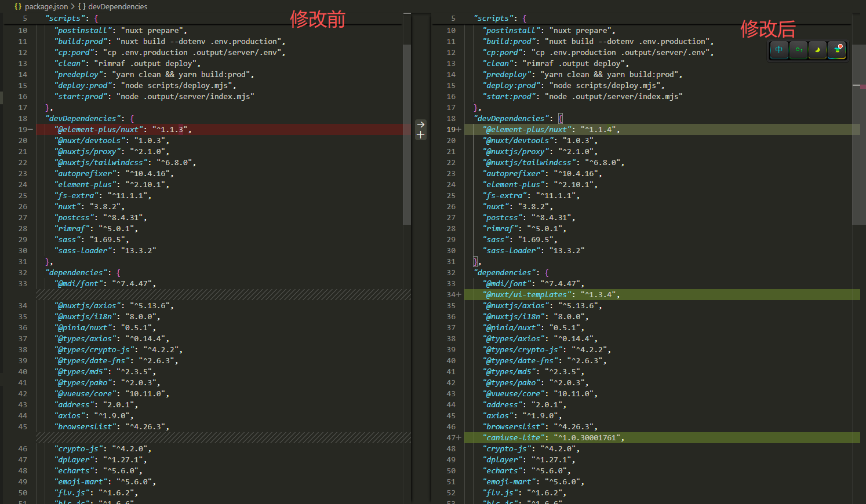Toggle the Chinese input mode button
866x504 pixels.
point(779,50)
